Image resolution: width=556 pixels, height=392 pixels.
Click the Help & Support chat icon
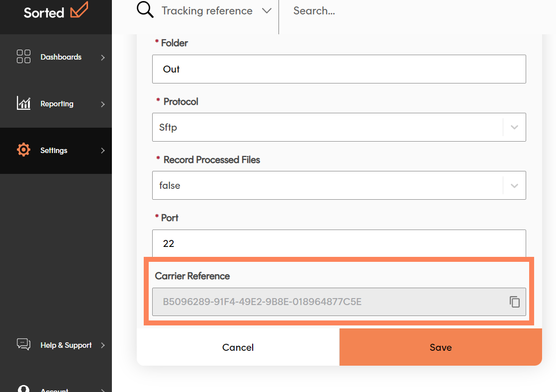click(23, 344)
